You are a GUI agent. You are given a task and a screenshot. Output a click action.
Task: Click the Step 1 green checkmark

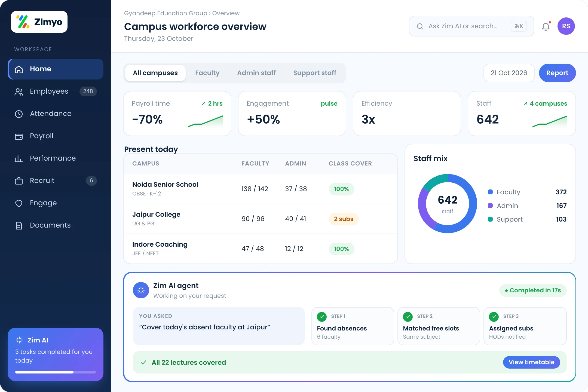click(322, 317)
